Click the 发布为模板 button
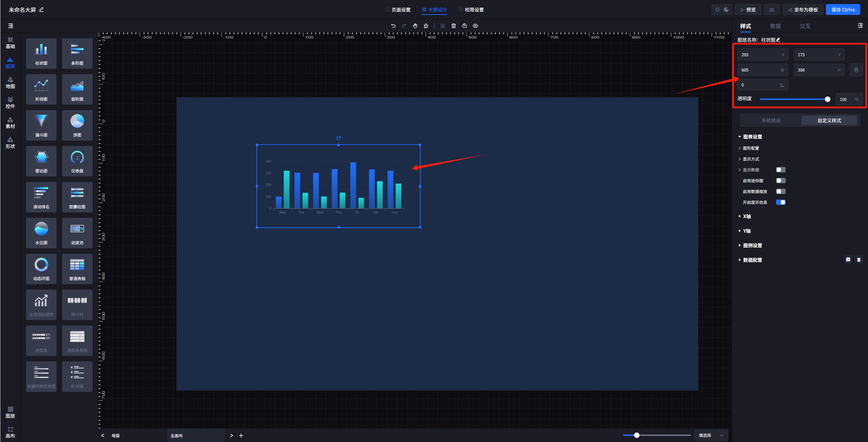Image resolution: width=868 pixels, height=442 pixels. click(x=803, y=10)
